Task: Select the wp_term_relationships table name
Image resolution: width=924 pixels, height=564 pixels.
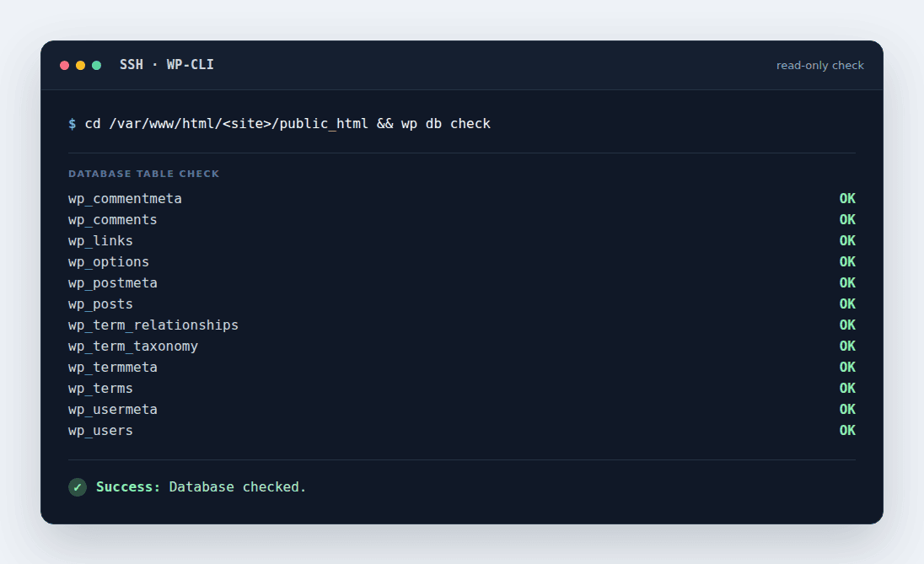Action: pos(153,325)
